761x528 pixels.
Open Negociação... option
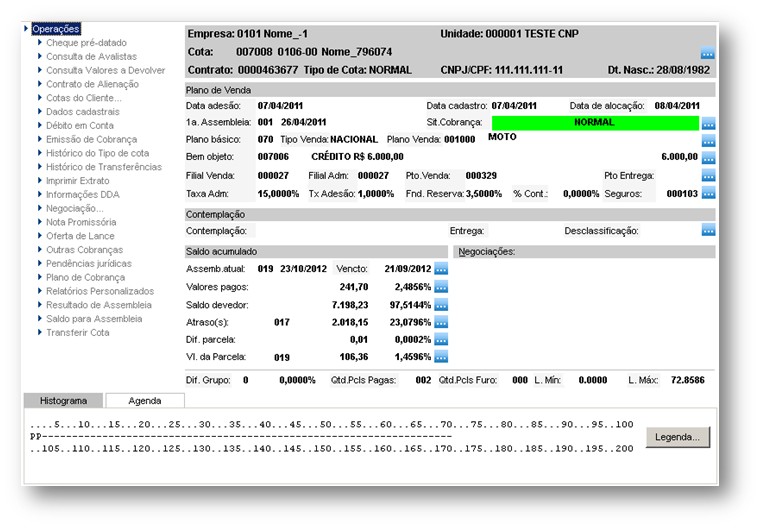75,208
